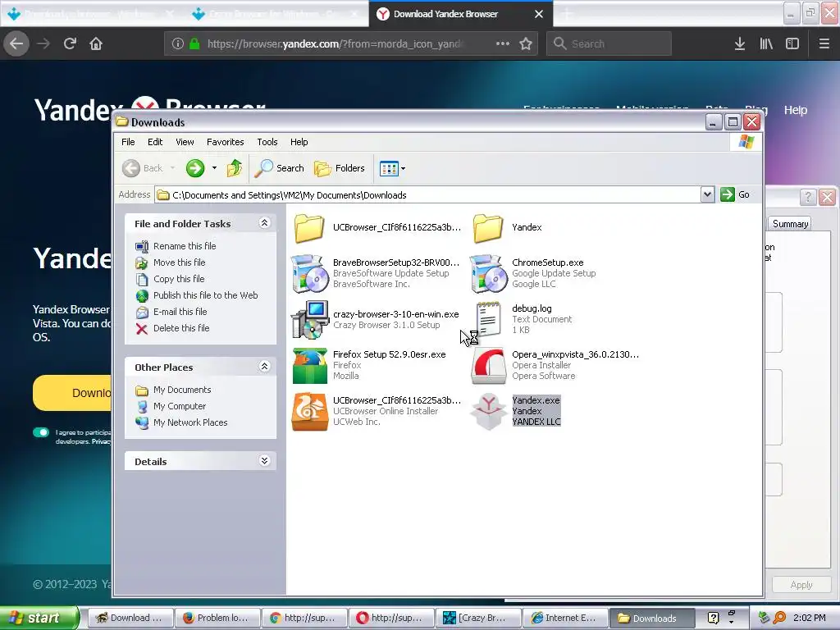Select the debug.log document icon
Image resolution: width=840 pixels, height=630 pixels.
coord(488,319)
